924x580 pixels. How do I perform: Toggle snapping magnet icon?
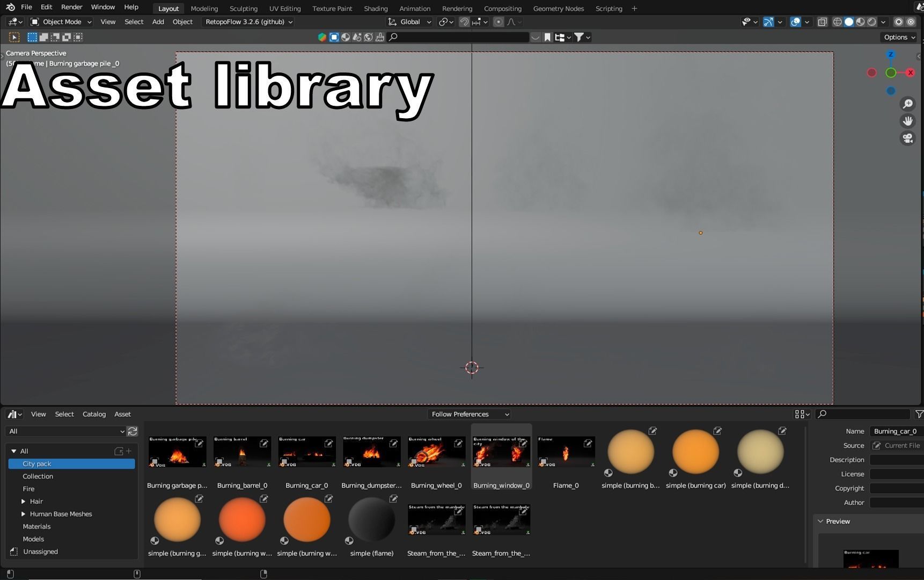coord(464,22)
